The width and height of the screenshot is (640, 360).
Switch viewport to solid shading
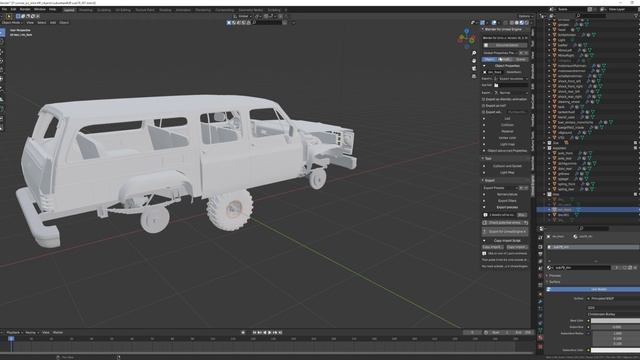pos(517,23)
